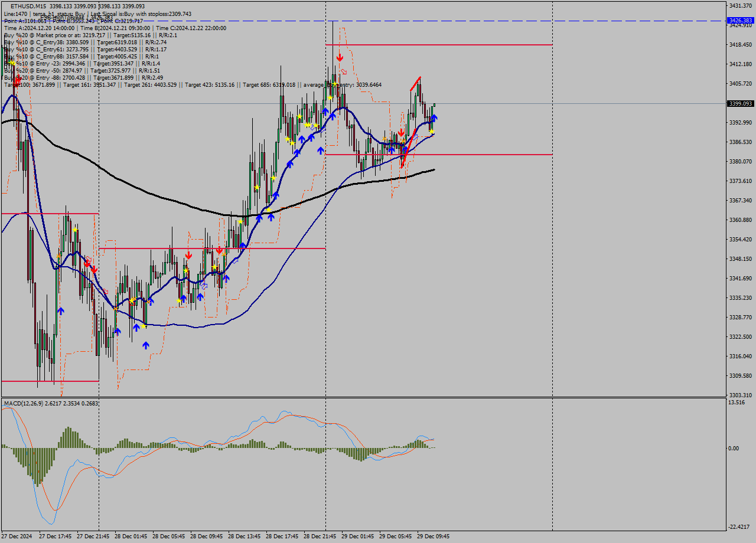Click the 3373.610 price axis value

pyautogui.click(x=740, y=181)
